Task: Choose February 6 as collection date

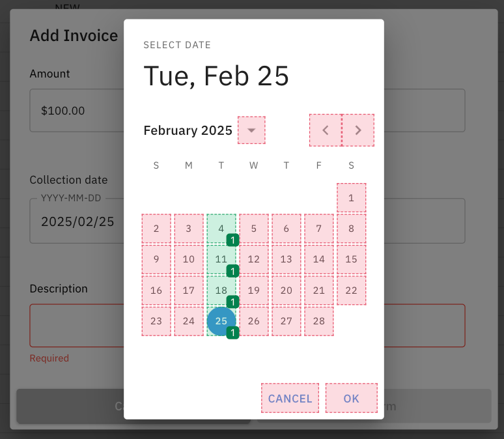Action: pos(287,229)
